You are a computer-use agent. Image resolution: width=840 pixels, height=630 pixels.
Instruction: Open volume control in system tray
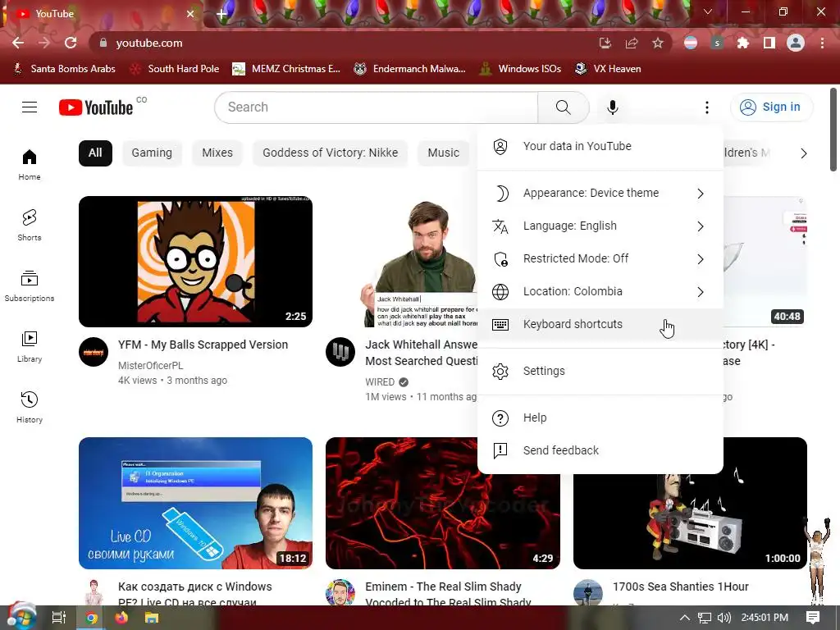pyautogui.click(x=724, y=618)
